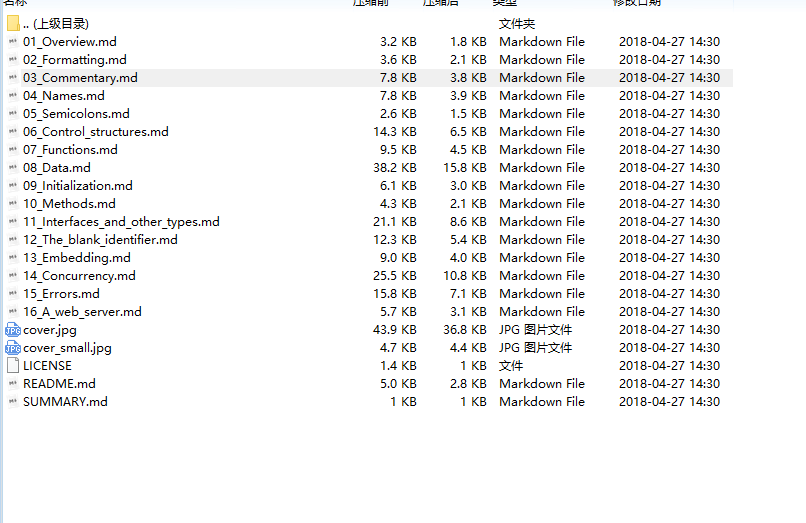The image size is (806, 523).
Task: Click the markdown icon beside README.md
Action: (13, 384)
